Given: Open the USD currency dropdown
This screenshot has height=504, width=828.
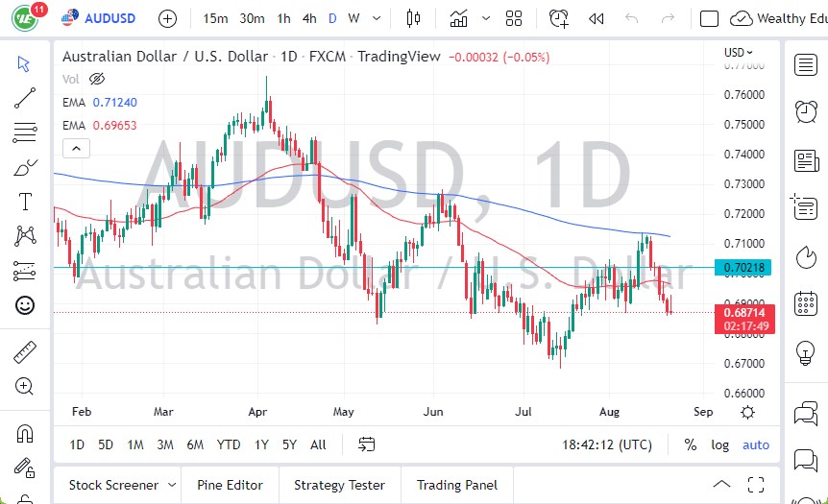Looking at the screenshot, I should [x=739, y=53].
